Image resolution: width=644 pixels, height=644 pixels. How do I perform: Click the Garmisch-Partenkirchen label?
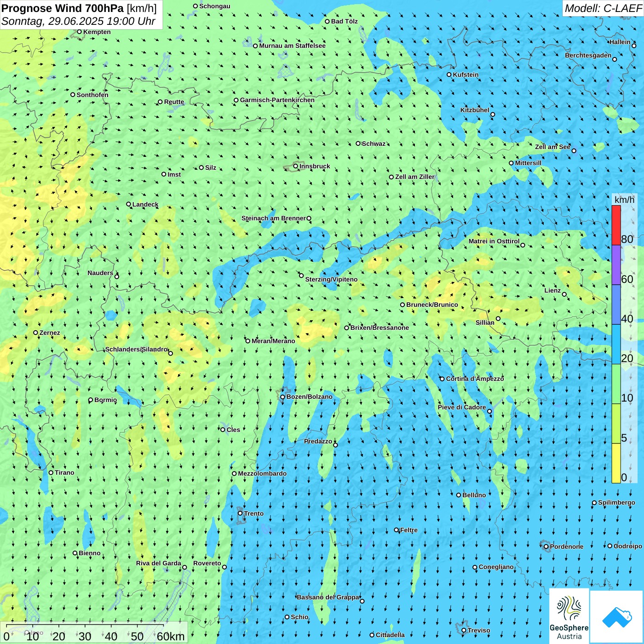coord(277,100)
